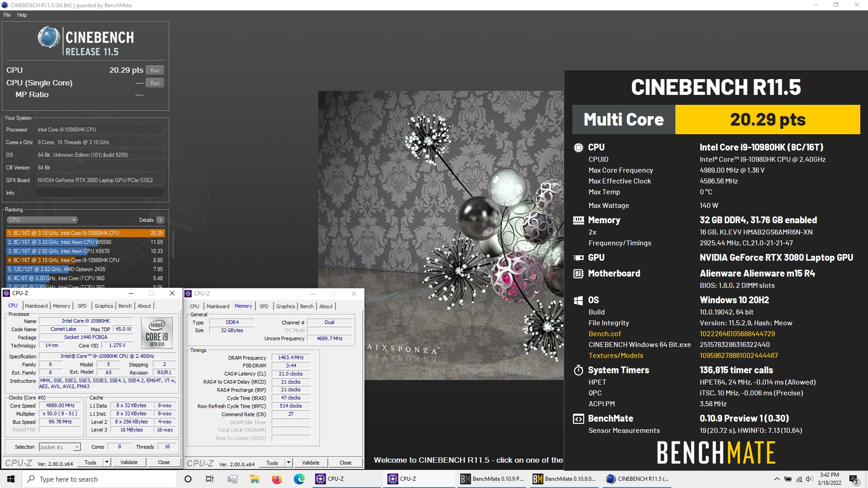Open the Windows Start menu

[11, 479]
